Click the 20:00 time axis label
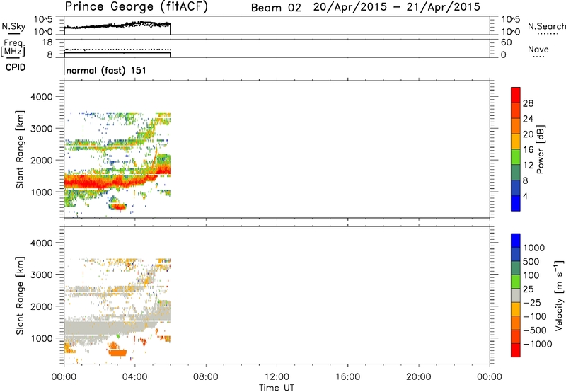 (x=418, y=377)
